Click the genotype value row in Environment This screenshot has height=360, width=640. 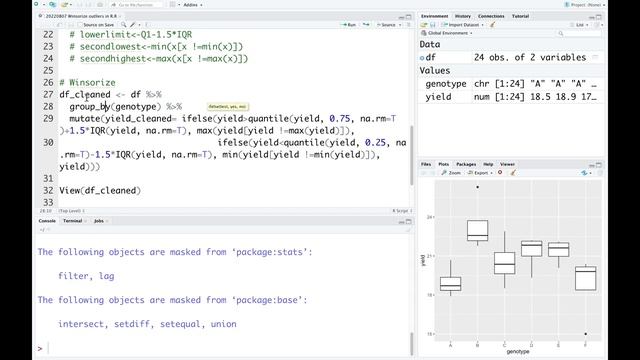(x=511, y=84)
